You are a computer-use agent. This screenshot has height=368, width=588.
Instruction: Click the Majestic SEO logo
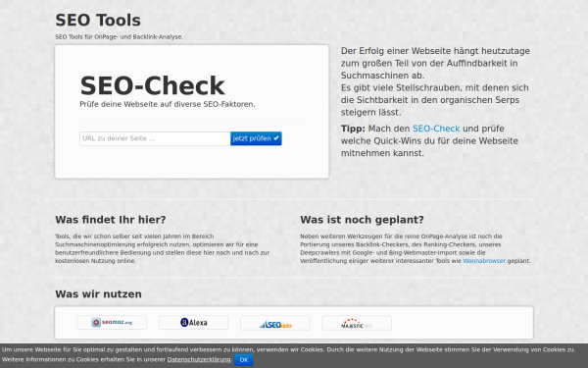[357, 323]
